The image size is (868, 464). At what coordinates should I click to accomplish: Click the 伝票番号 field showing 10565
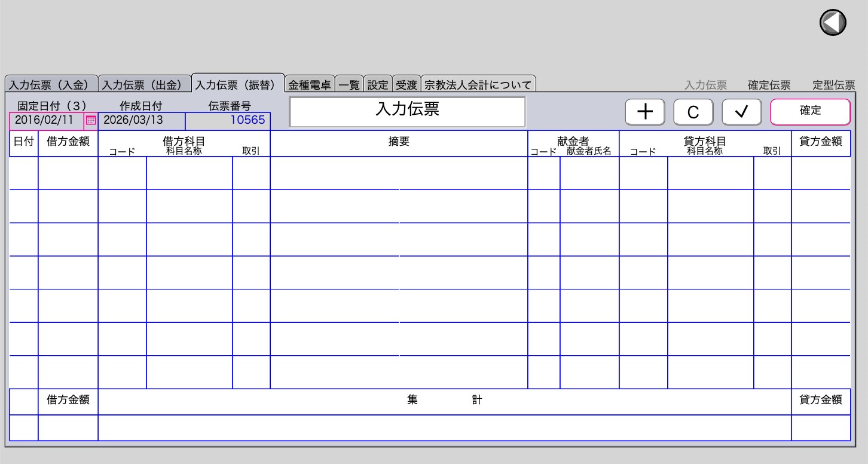[228, 120]
